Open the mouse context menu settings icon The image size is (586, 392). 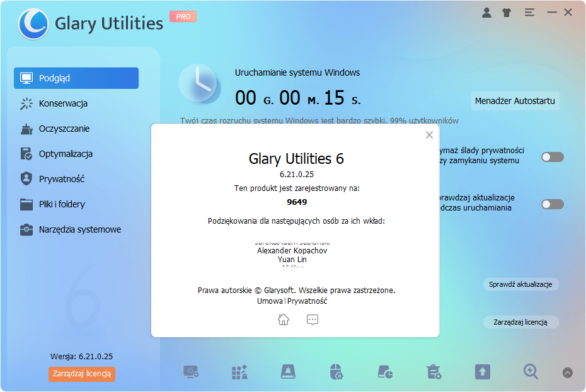tap(336, 372)
